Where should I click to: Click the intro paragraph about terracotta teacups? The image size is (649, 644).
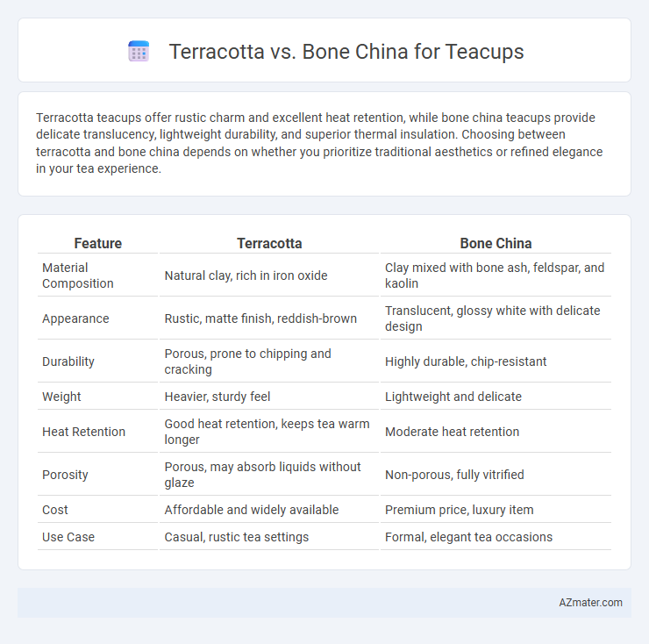(x=319, y=143)
